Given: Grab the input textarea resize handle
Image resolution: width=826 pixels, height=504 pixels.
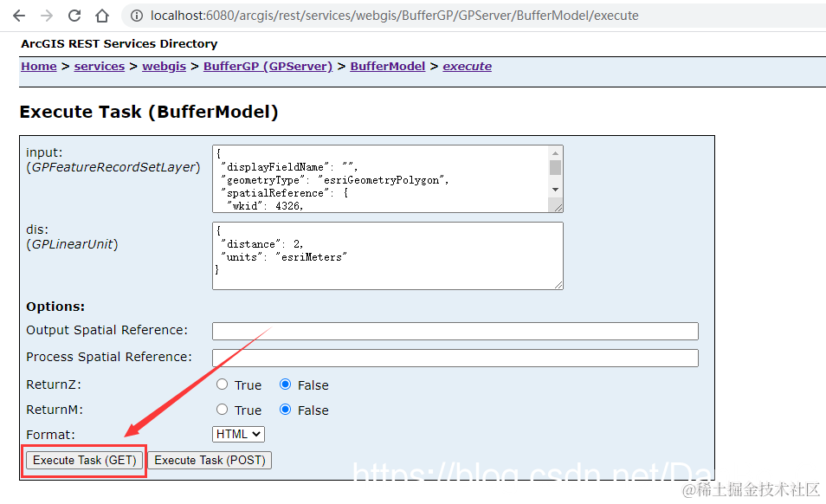Looking at the screenshot, I should [x=558, y=207].
